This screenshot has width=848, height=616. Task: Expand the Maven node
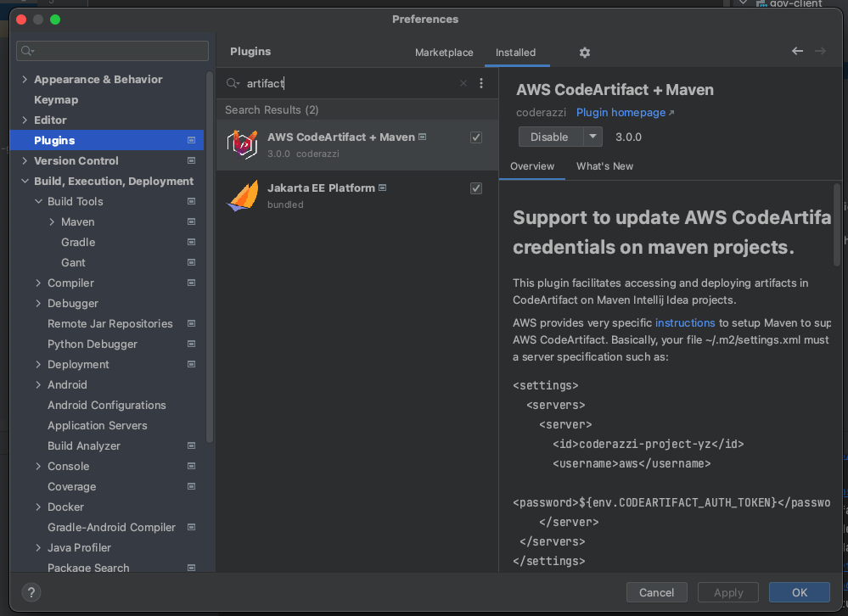click(x=52, y=221)
